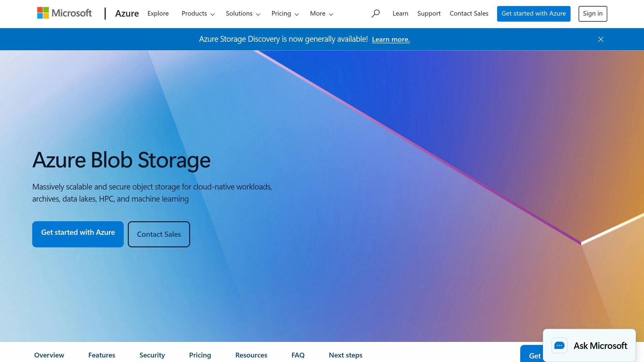This screenshot has height=362, width=644.
Task: Switch to the Security section tab
Action: click(x=152, y=355)
